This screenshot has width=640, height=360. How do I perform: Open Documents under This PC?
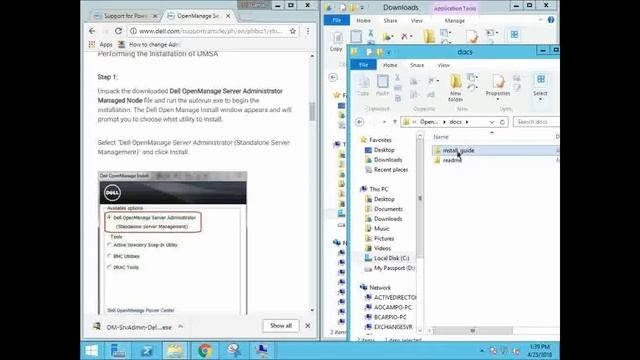[x=388, y=209]
